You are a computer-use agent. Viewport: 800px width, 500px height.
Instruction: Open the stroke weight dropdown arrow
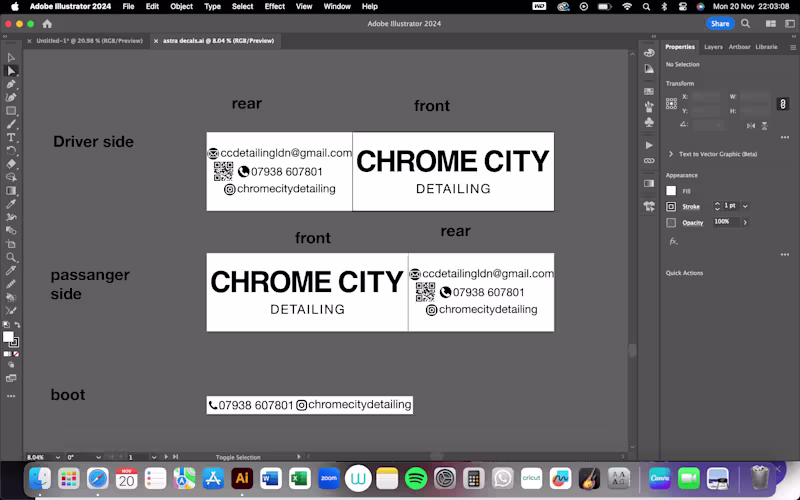pyautogui.click(x=745, y=206)
